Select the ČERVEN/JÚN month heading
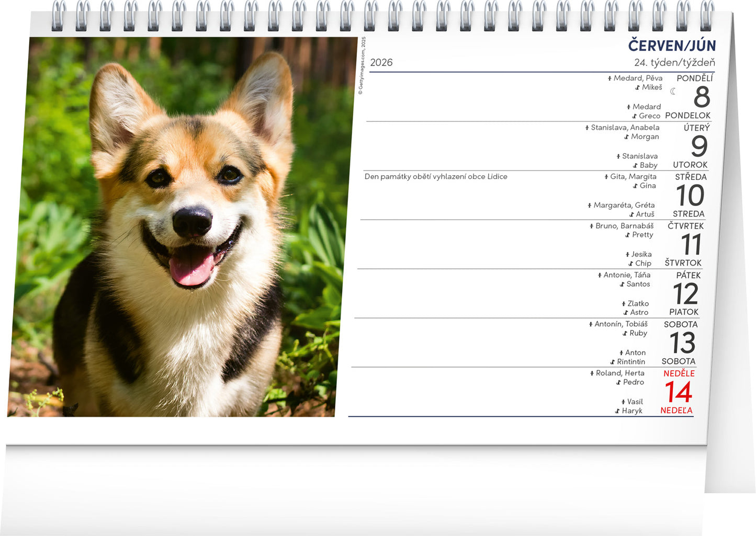Screen dimensions: 756x536 [x=672, y=46]
